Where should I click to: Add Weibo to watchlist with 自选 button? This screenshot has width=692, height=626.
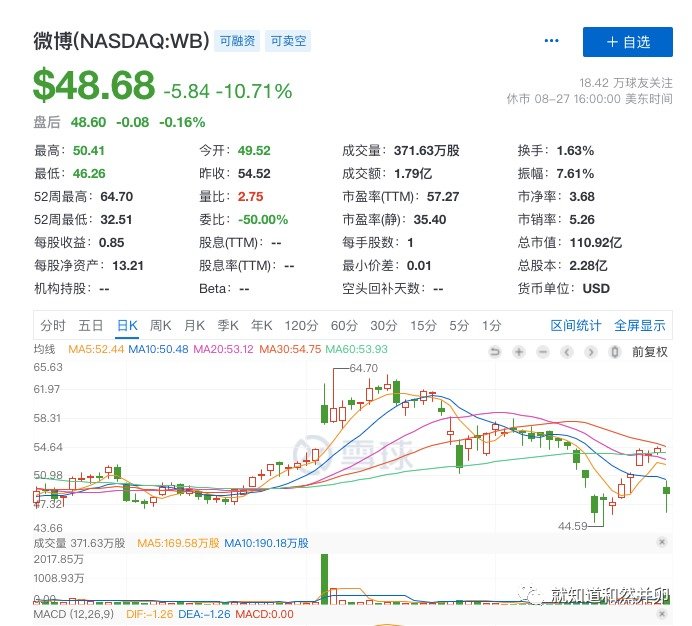pos(628,42)
